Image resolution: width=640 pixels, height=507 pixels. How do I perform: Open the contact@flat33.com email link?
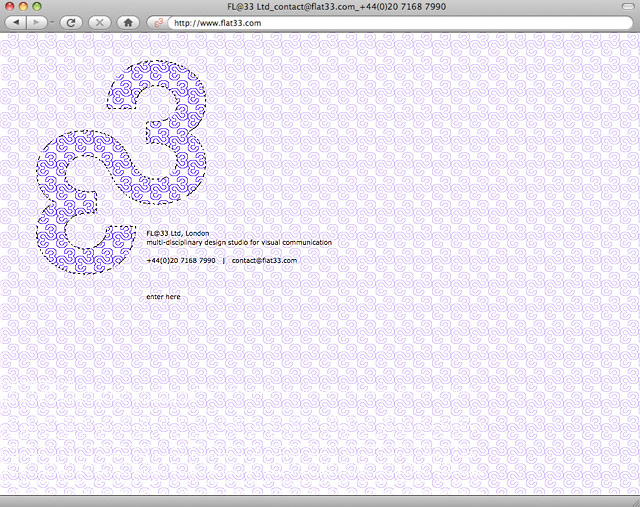coord(264,260)
